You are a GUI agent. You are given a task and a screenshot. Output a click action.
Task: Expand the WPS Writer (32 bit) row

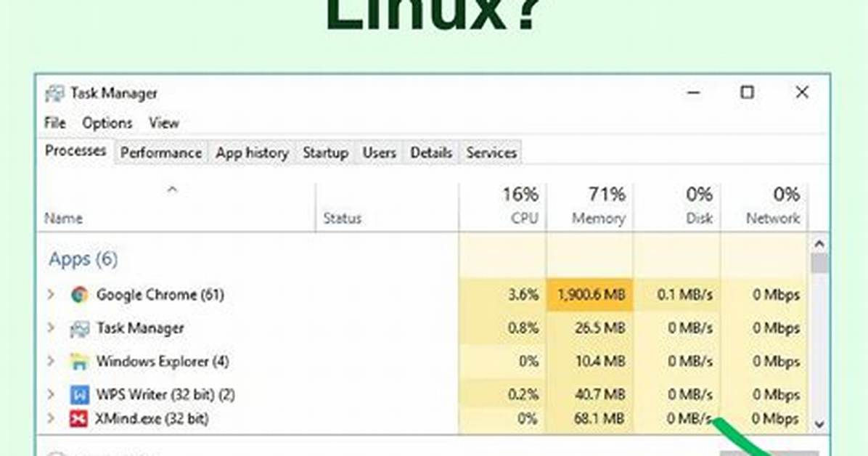51,394
